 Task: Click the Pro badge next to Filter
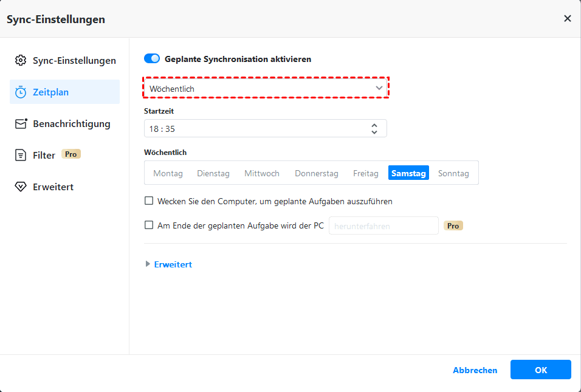pos(71,154)
